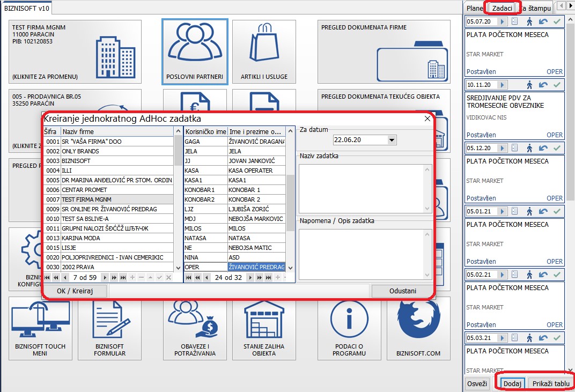This screenshot has height=392, width=575.
Task: Click the Naziv firme column header
Action: point(117,131)
